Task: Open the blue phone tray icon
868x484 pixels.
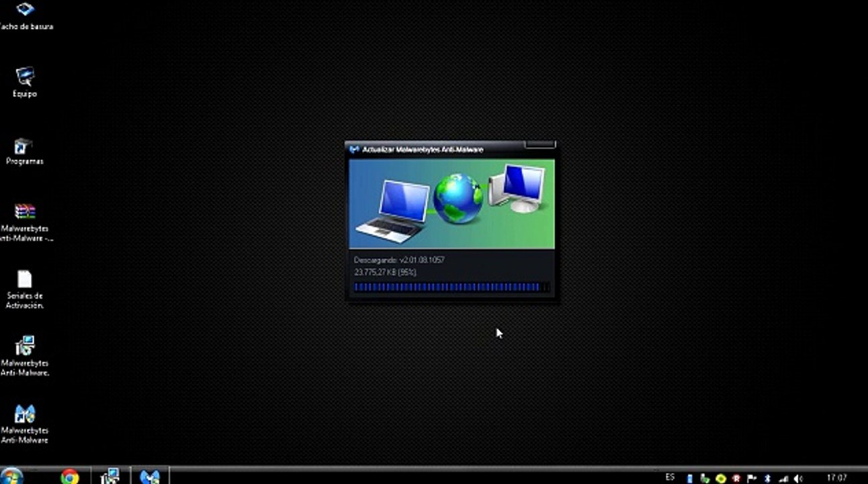Action: click(x=689, y=479)
